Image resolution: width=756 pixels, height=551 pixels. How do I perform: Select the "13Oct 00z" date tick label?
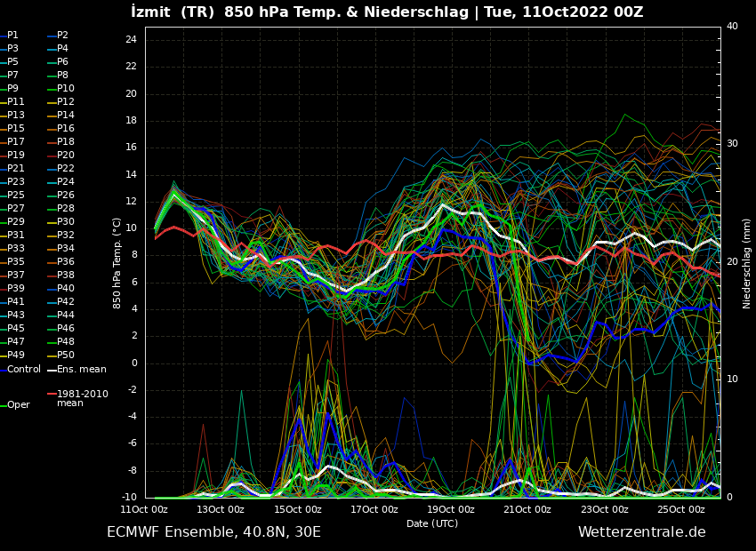(x=221, y=509)
